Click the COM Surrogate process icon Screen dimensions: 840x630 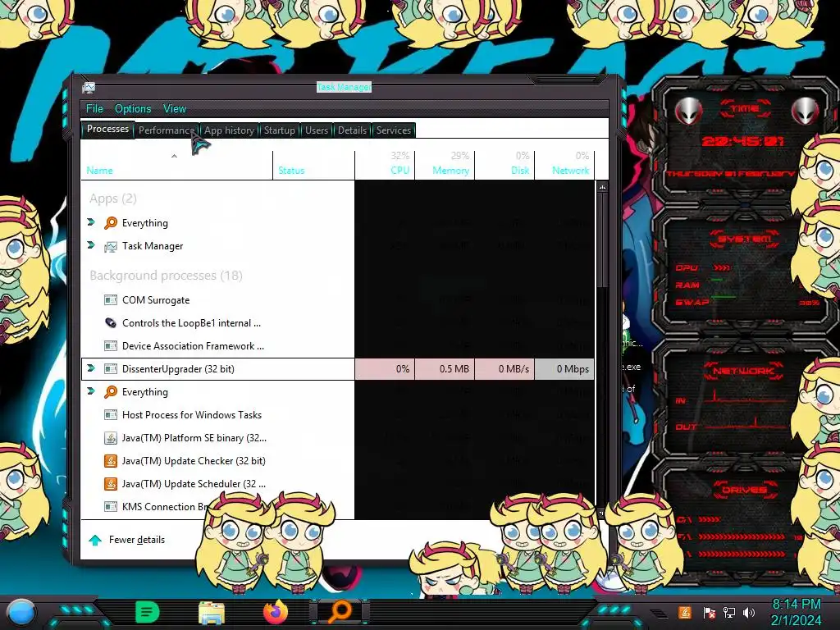coord(111,300)
